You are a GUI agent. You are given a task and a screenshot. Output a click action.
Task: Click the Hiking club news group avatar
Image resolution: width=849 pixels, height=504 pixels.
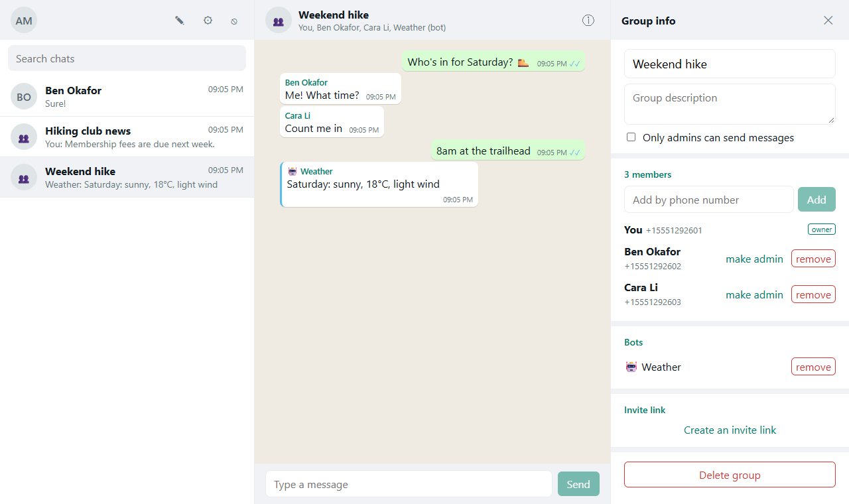coord(24,137)
